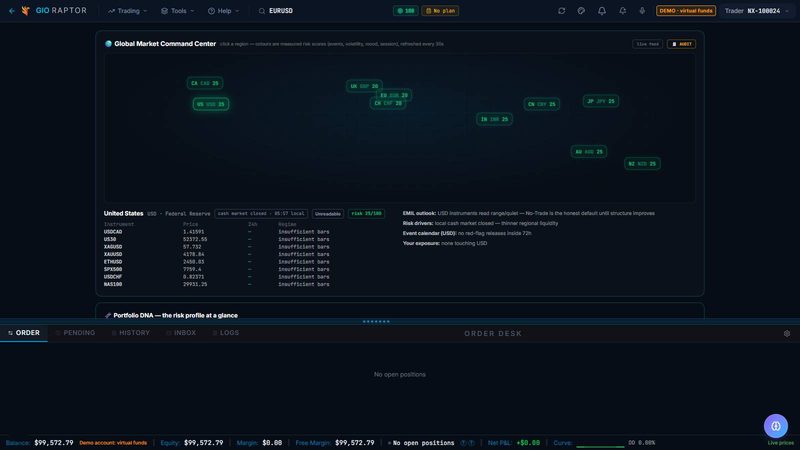Click the cash market closed badge
The height and width of the screenshot is (450, 800).
261,214
